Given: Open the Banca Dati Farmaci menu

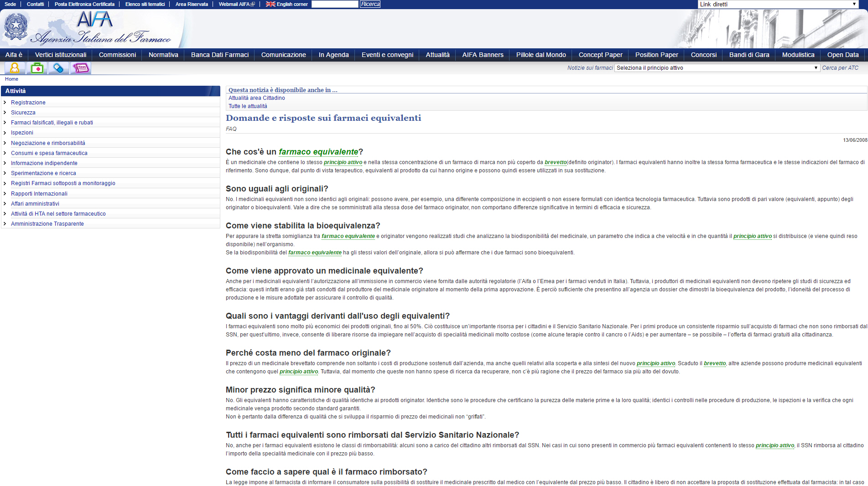Looking at the screenshot, I should [x=220, y=55].
